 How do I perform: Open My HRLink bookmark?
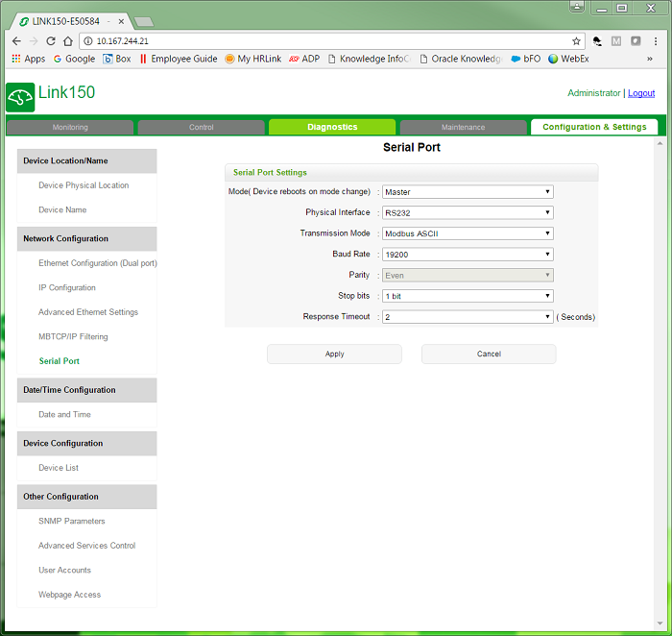(x=253, y=59)
